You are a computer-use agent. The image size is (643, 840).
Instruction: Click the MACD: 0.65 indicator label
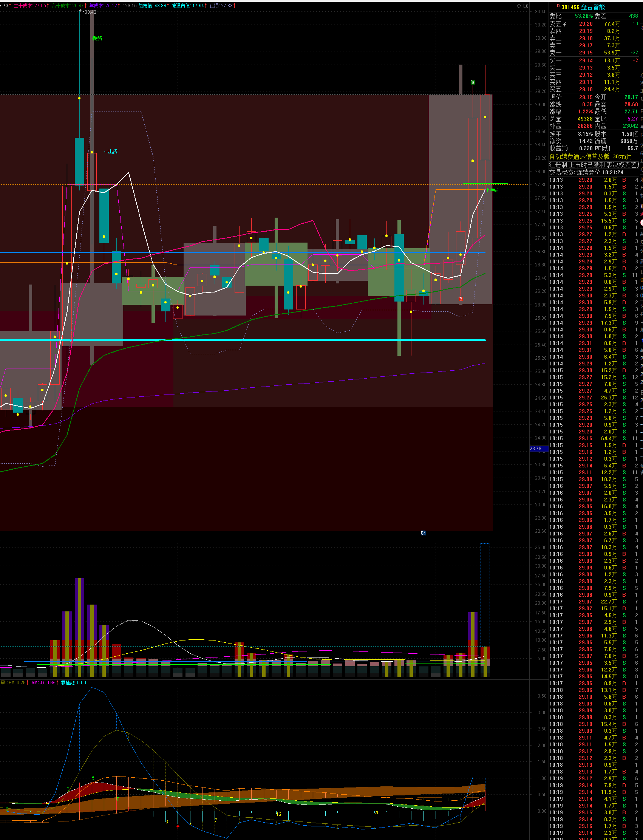[x=44, y=683]
